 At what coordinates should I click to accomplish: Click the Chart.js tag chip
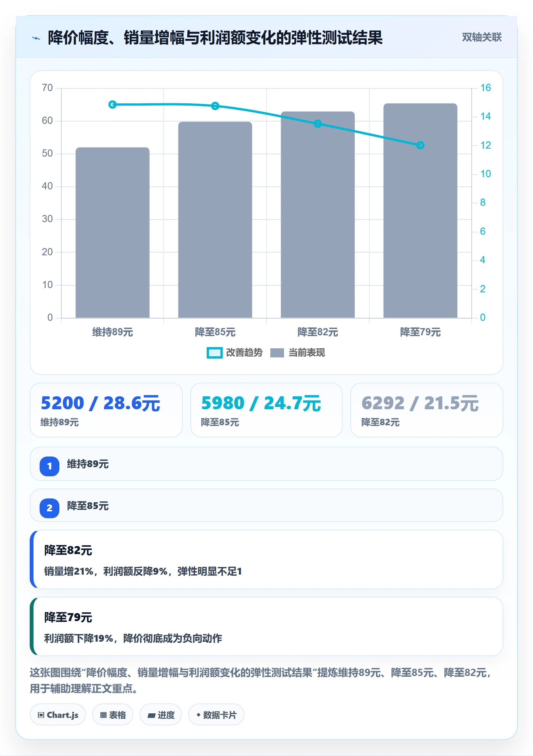pyautogui.click(x=58, y=715)
